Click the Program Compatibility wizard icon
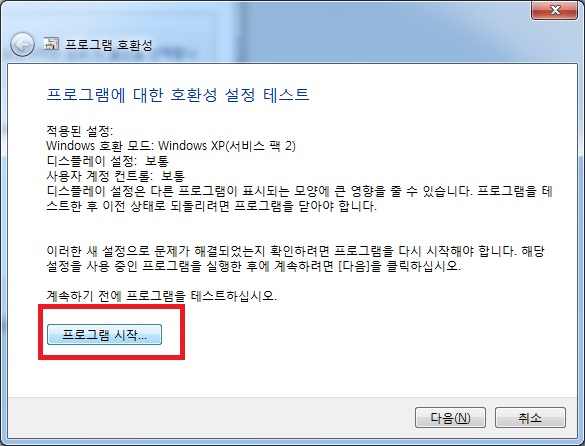585x446 pixels. [51, 44]
